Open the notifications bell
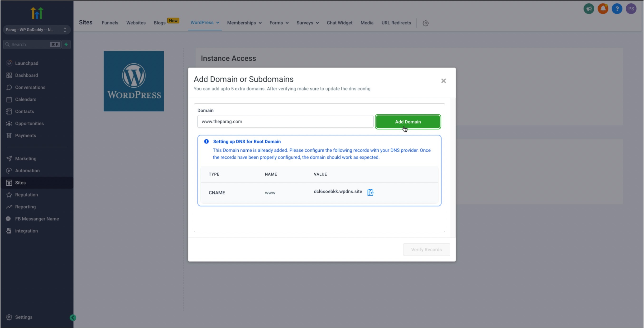644x329 pixels. pos(602,9)
